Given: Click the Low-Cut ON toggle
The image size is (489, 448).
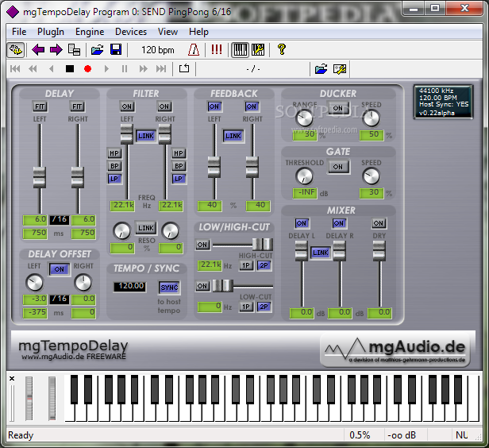Looking at the screenshot, I should 202,286.
